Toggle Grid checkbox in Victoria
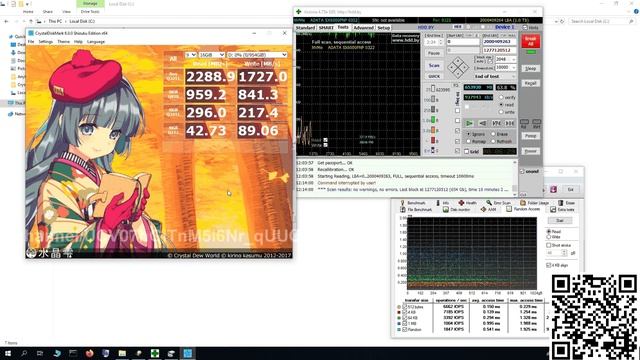This screenshot has height=360, width=640. point(467,151)
